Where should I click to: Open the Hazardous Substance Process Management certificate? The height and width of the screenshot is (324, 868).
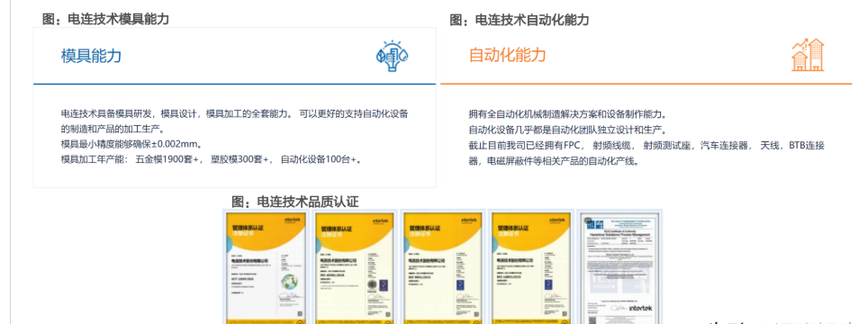point(619,267)
